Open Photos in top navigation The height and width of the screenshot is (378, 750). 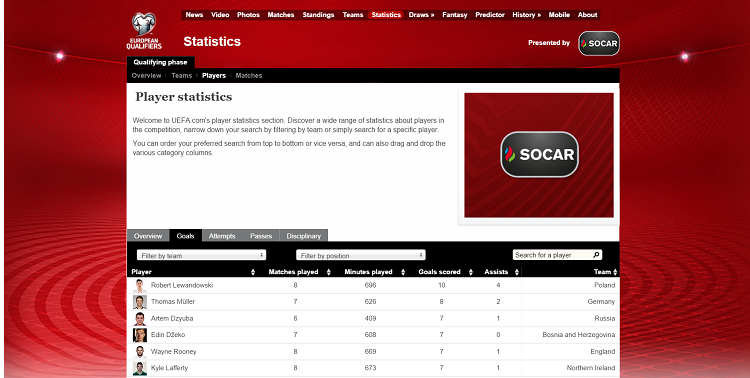click(248, 15)
